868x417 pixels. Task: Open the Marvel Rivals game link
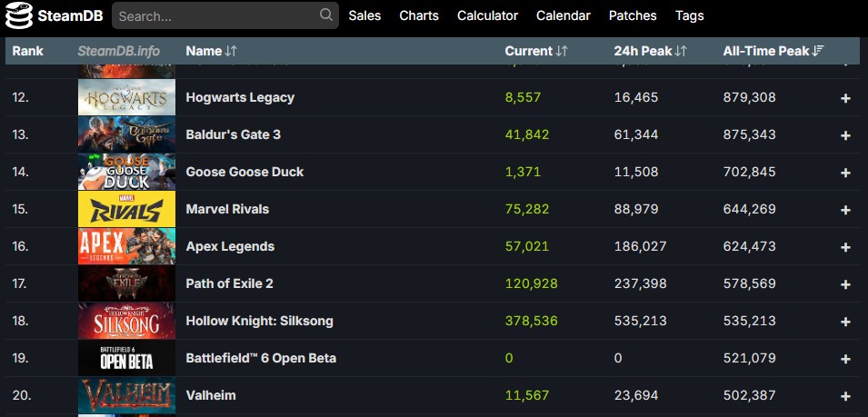tap(227, 209)
